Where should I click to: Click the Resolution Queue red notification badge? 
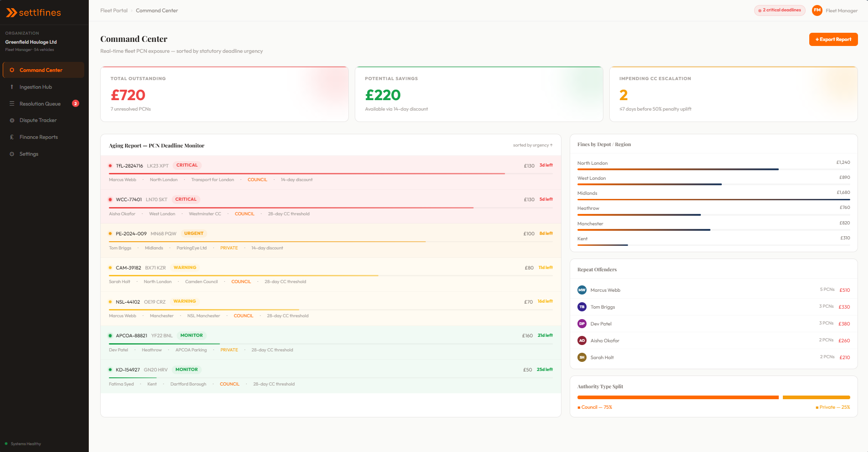point(76,104)
